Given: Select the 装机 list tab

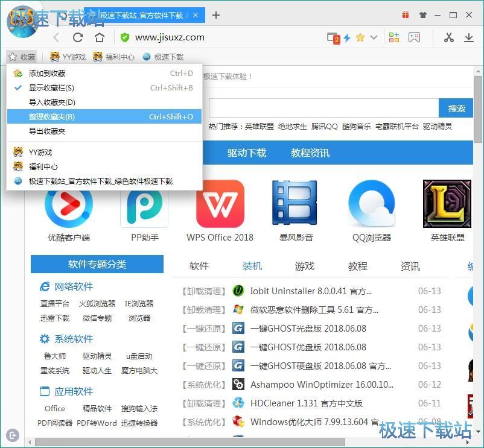Looking at the screenshot, I should pos(252,266).
